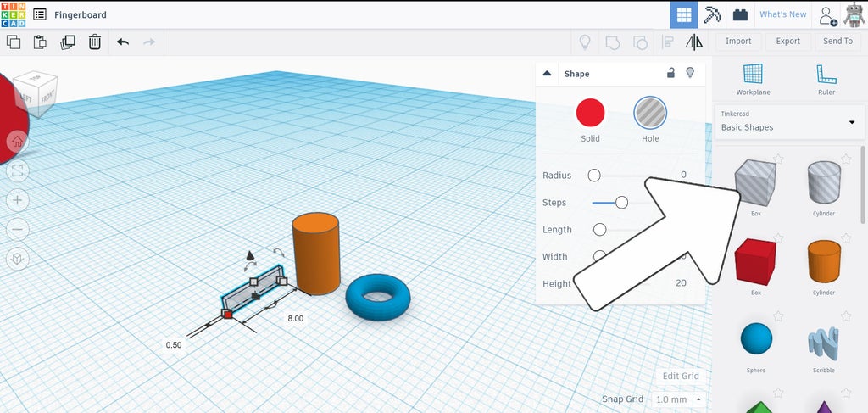Select the orange Cylinder shape thumbnail
Image resolution: width=868 pixels, height=413 pixels.
[824, 261]
